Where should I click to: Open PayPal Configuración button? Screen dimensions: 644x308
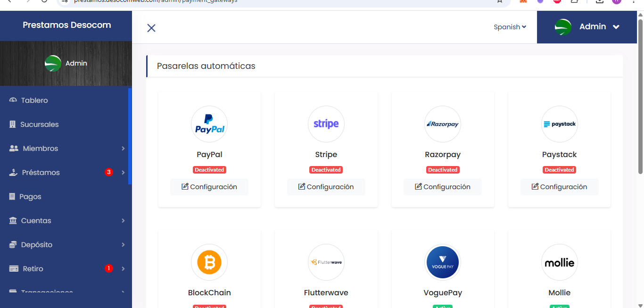click(x=209, y=187)
